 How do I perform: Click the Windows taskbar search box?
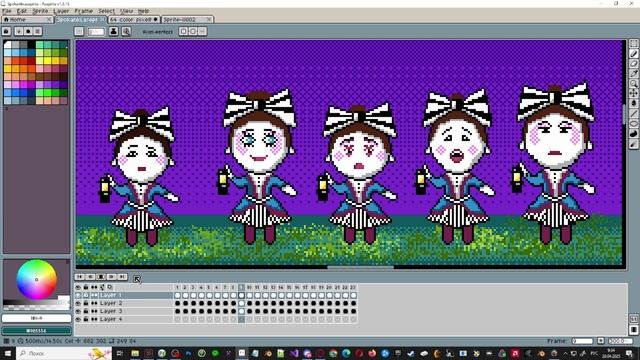64,353
